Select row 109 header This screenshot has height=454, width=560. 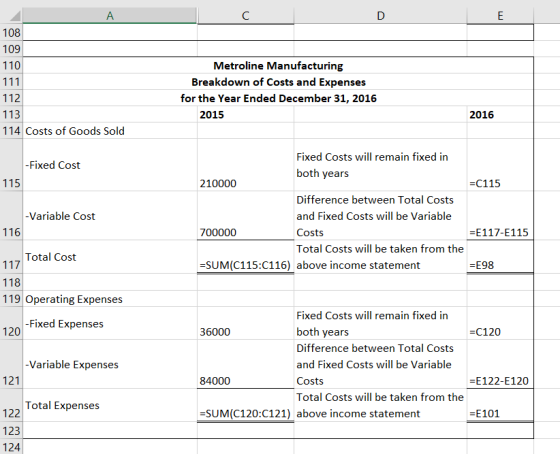click(x=11, y=49)
